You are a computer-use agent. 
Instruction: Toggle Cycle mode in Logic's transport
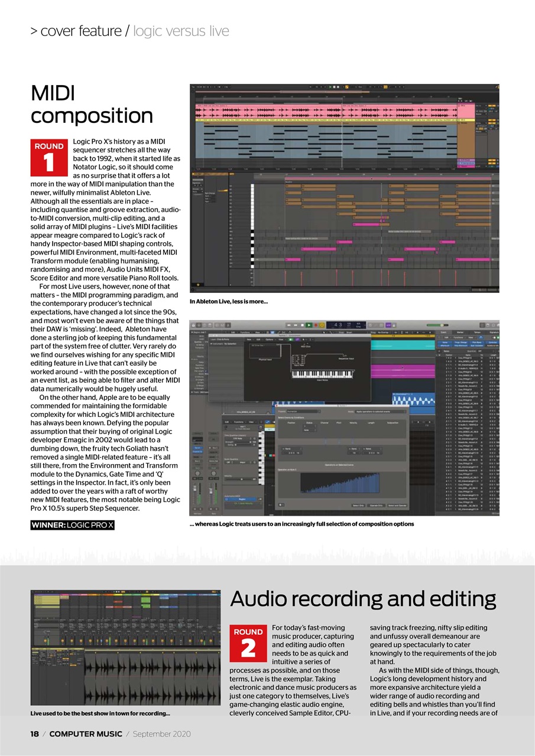[321, 325]
